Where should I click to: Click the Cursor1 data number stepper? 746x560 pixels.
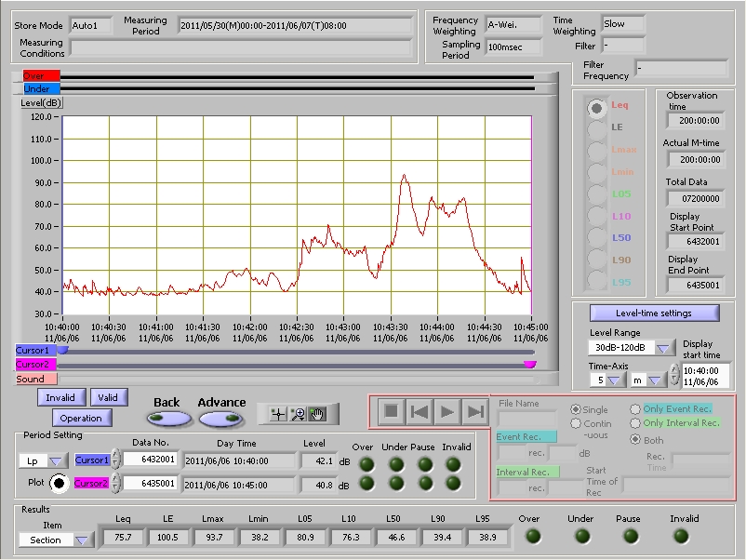coord(115,460)
